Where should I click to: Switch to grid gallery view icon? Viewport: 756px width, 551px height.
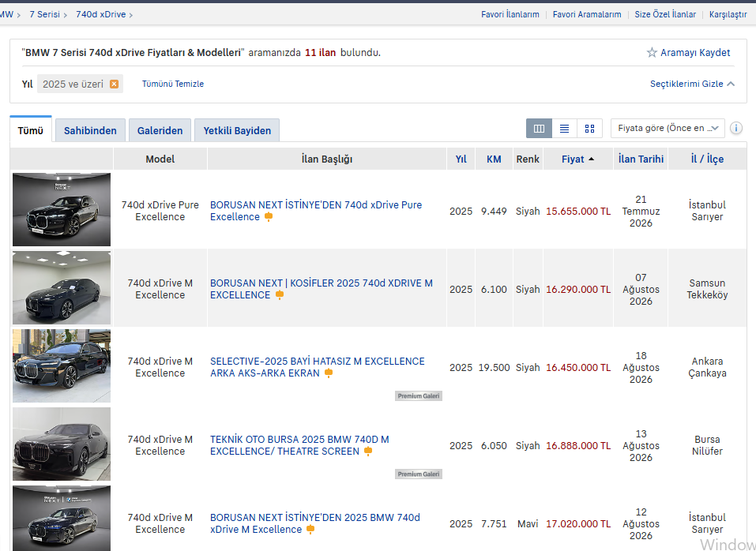589,129
